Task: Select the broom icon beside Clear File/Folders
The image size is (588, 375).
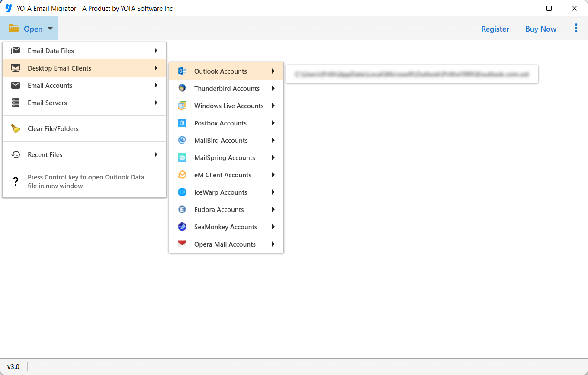Action: click(x=16, y=128)
